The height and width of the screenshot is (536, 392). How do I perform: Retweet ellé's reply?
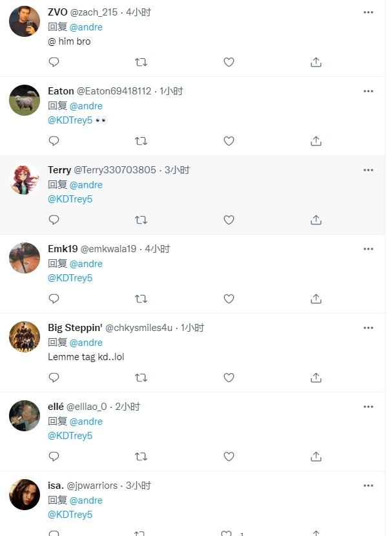pos(141,456)
